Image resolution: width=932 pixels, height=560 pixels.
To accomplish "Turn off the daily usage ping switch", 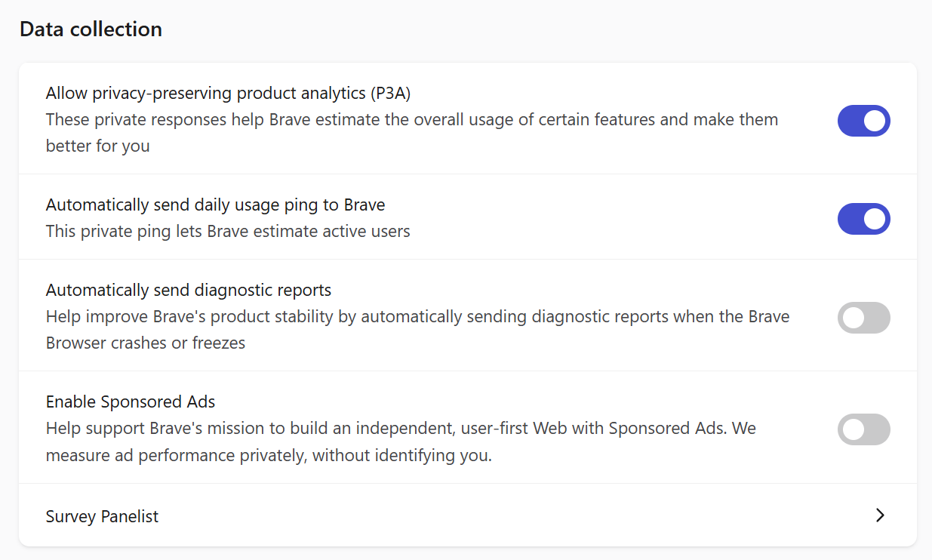I will (863, 219).
